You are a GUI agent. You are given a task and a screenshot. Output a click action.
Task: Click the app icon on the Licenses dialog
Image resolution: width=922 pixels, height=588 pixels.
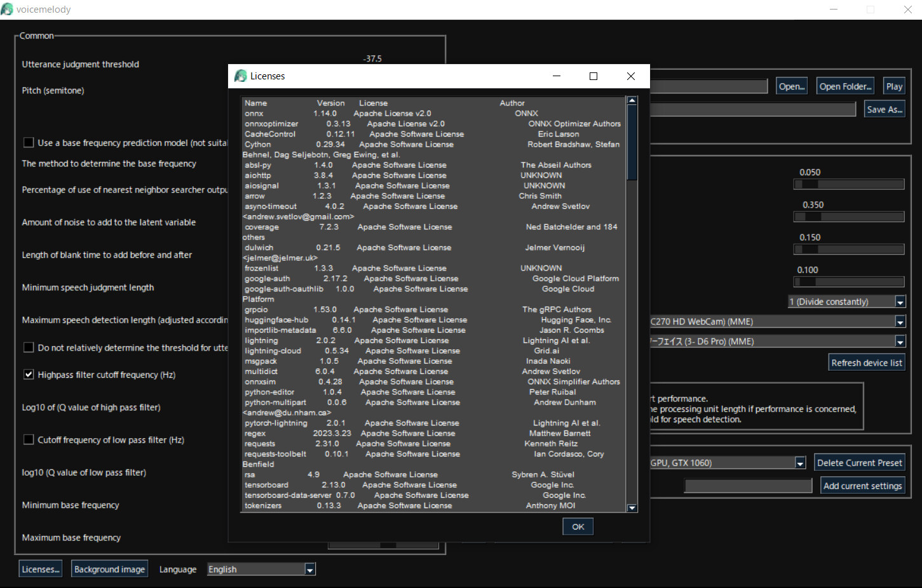click(241, 76)
